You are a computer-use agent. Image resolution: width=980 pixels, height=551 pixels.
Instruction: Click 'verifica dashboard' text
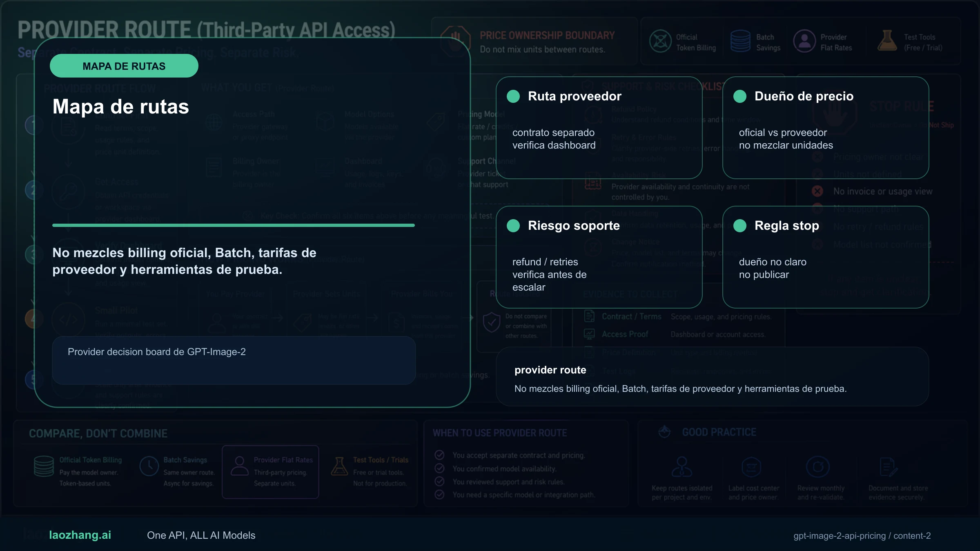[x=554, y=145]
